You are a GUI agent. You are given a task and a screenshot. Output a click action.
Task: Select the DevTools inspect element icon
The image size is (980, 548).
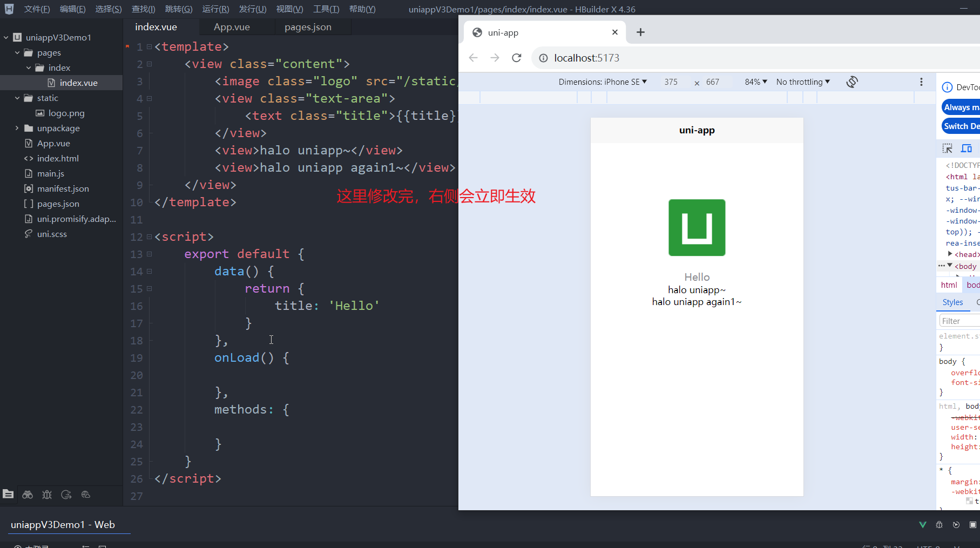(948, 148)
